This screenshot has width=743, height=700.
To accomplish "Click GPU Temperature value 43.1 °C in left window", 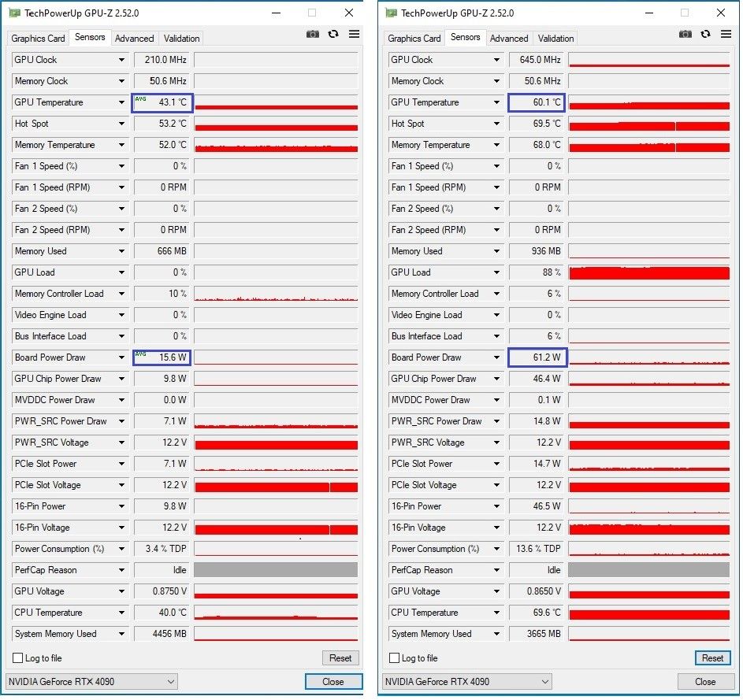I will (162, 102).
